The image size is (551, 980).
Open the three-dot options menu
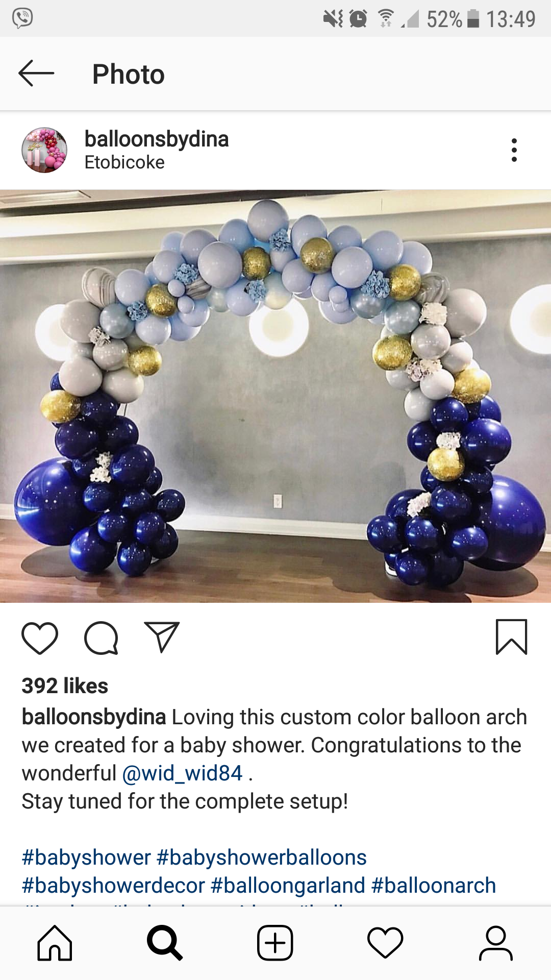pos(514,150)
